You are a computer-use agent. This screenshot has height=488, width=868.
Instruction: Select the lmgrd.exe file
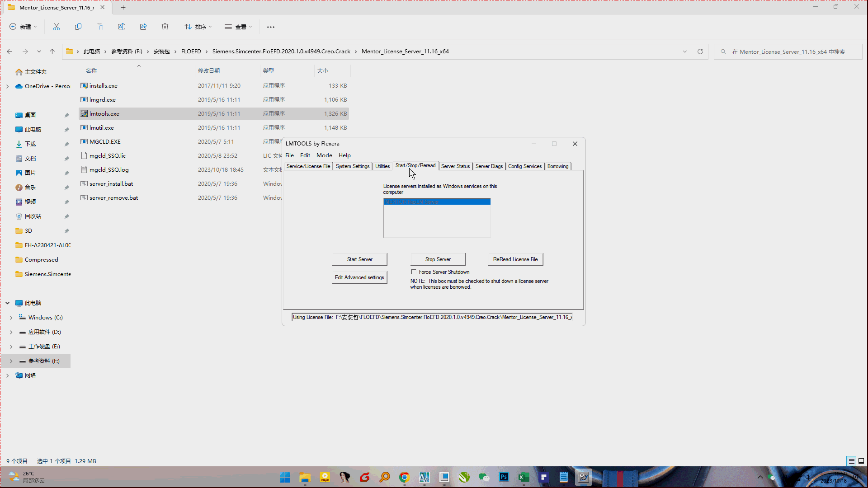click(x=214, y=100)
